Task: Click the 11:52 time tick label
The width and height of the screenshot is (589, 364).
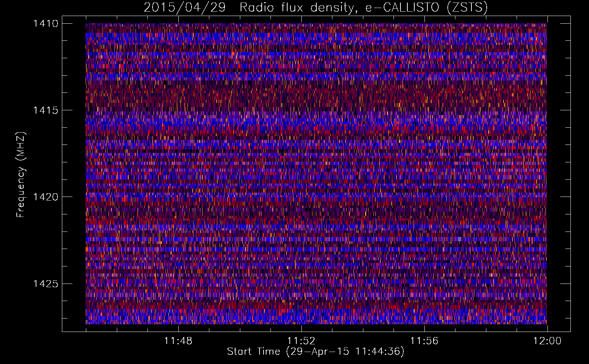Action: click(x=301, y=341)
